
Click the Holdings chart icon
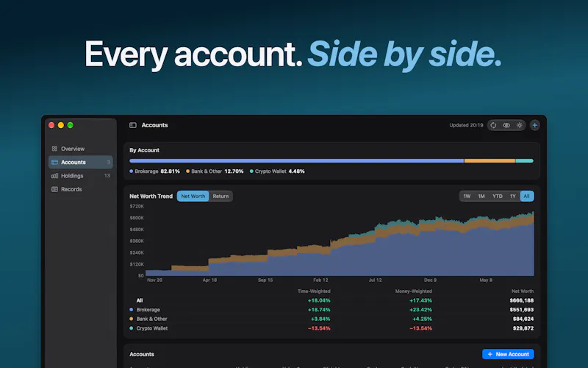click(54, 176)
